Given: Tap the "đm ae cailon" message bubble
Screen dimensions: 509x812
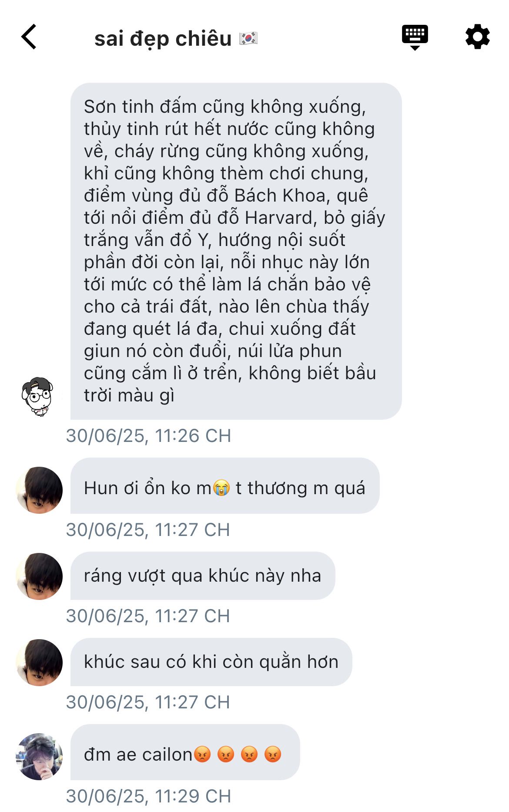Looking at the screenshot, I should (x=185, y=752).
